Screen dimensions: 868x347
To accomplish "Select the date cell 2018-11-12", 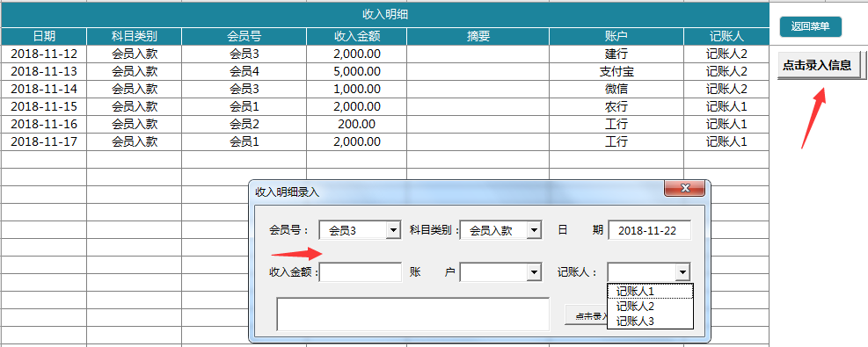I will coord(44,54).
